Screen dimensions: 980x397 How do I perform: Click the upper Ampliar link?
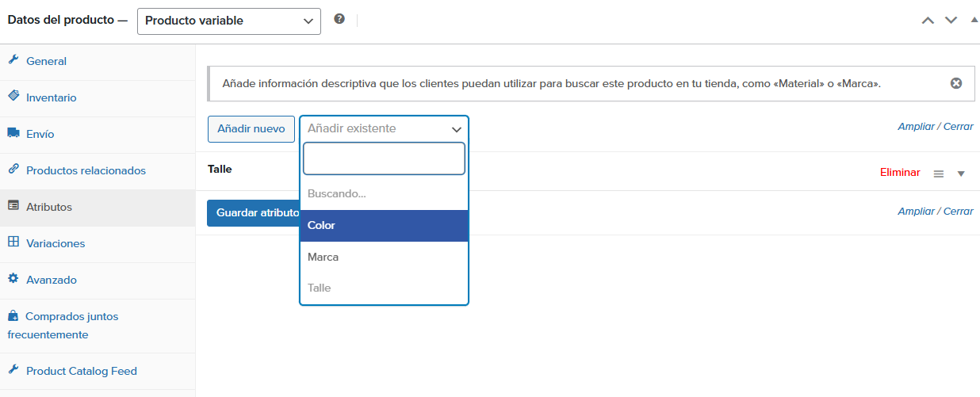tap(916, 126)
